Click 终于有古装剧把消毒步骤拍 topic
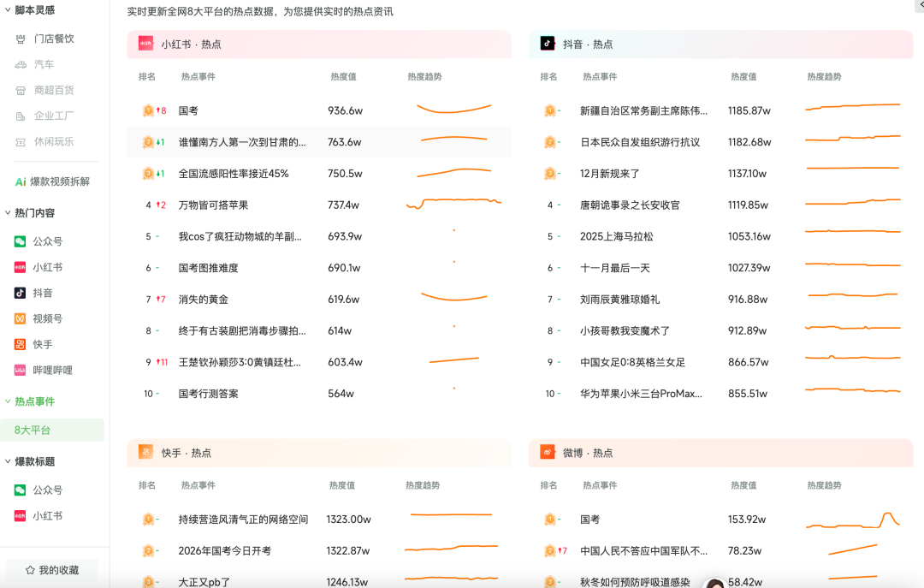Screen dimensions: 924x588 coord(242,331)
